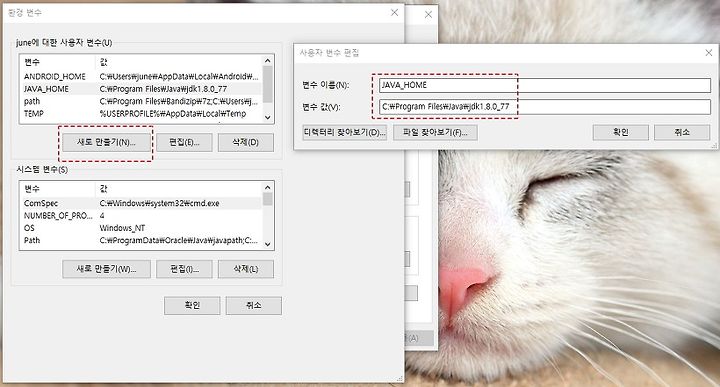
Task: Click the user variables 편집(E)... button
Action: click(x=184, y=142)
